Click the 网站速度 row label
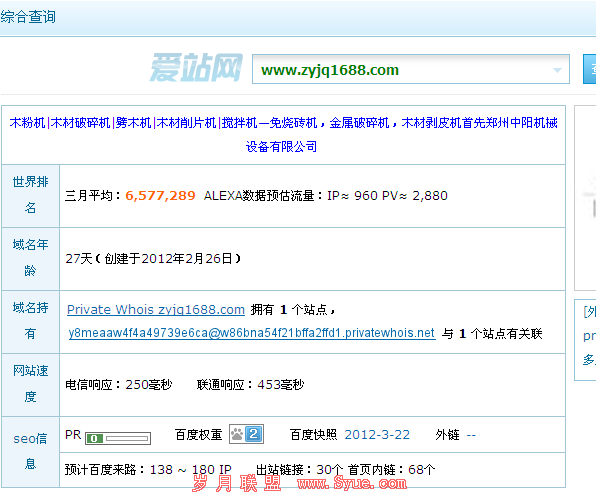Screen dimensions: 596x493 pos(30,384)
